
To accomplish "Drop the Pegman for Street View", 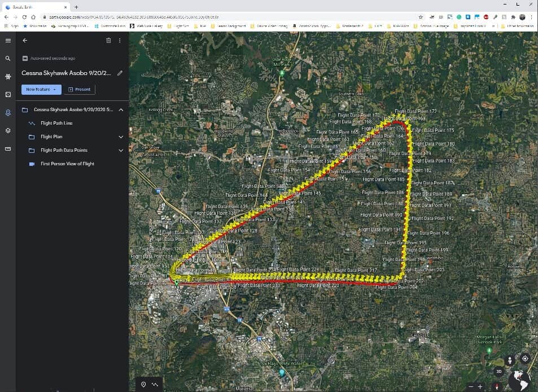I will click(x=510, y=359).
